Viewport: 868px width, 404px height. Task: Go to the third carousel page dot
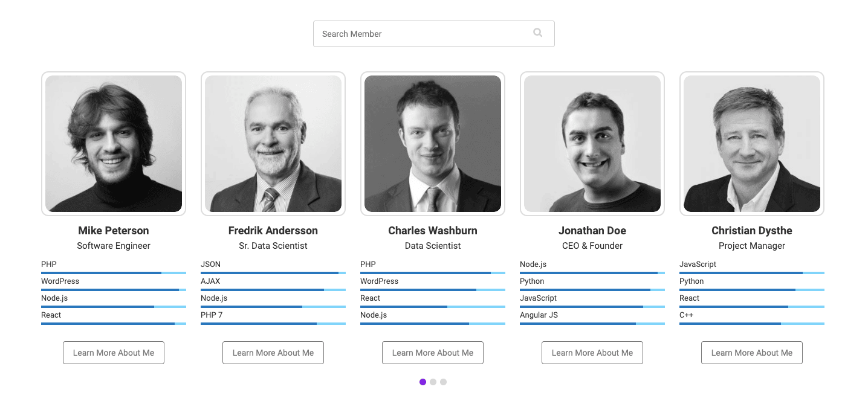[443, 382]
